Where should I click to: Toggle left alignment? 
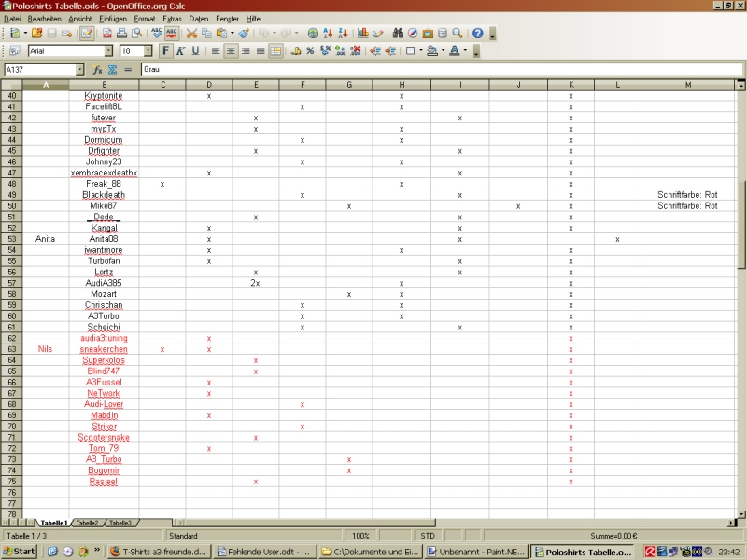point(216,51)
